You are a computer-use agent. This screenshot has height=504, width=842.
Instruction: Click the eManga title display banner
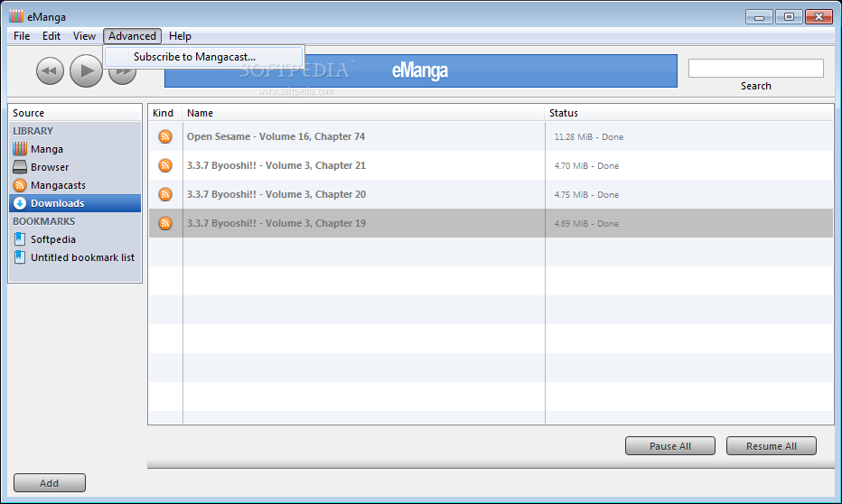tap(420, 70)
